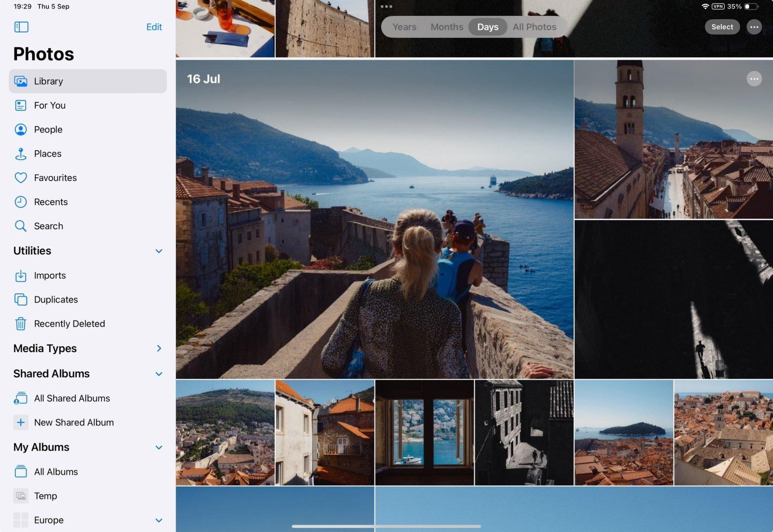773x532 pixels.
Task: Open For You label
Action: [50, 105]
